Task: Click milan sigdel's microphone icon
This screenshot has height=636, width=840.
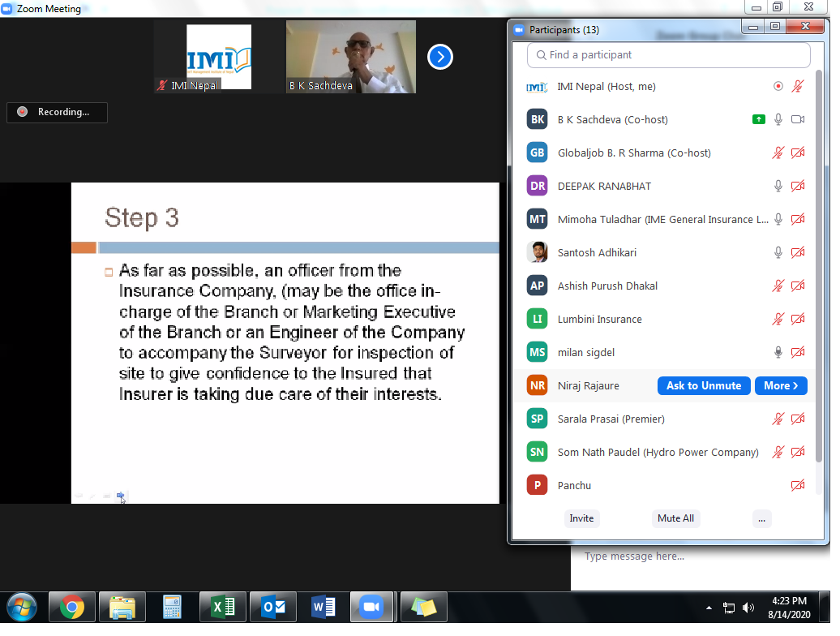Action: [x=778, y=352]
